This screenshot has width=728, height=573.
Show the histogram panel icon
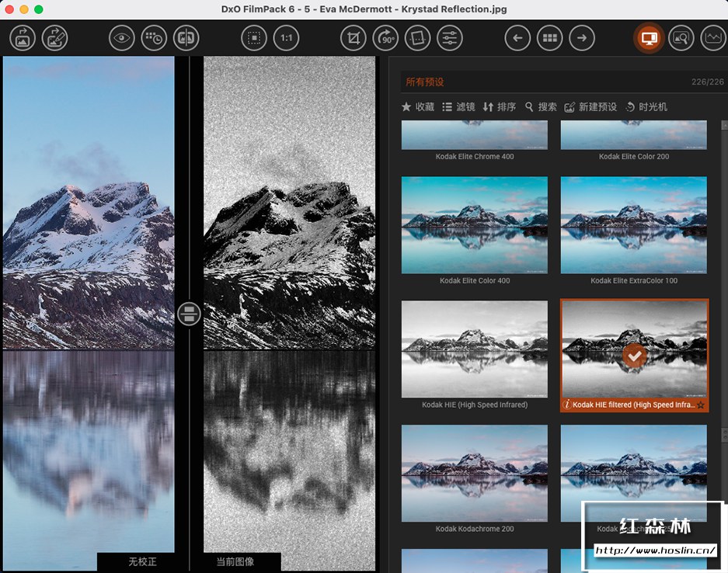(x=713, y=38)
